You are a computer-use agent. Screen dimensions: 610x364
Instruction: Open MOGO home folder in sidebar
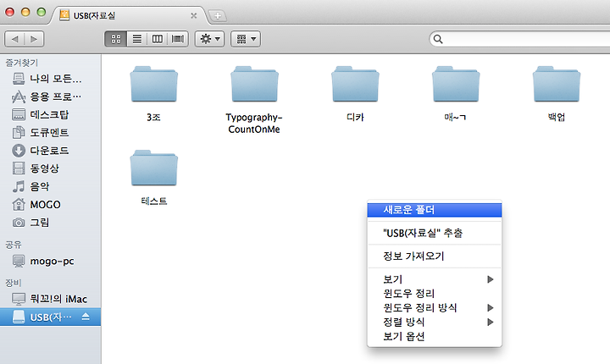tap(51, 205)
